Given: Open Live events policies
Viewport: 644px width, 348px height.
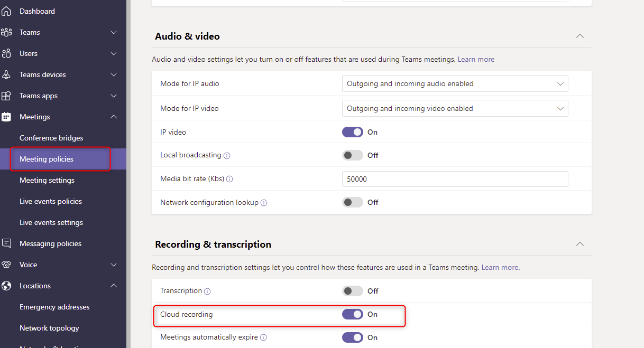Looking at the screenshot, I should click(x=51, y=201).
